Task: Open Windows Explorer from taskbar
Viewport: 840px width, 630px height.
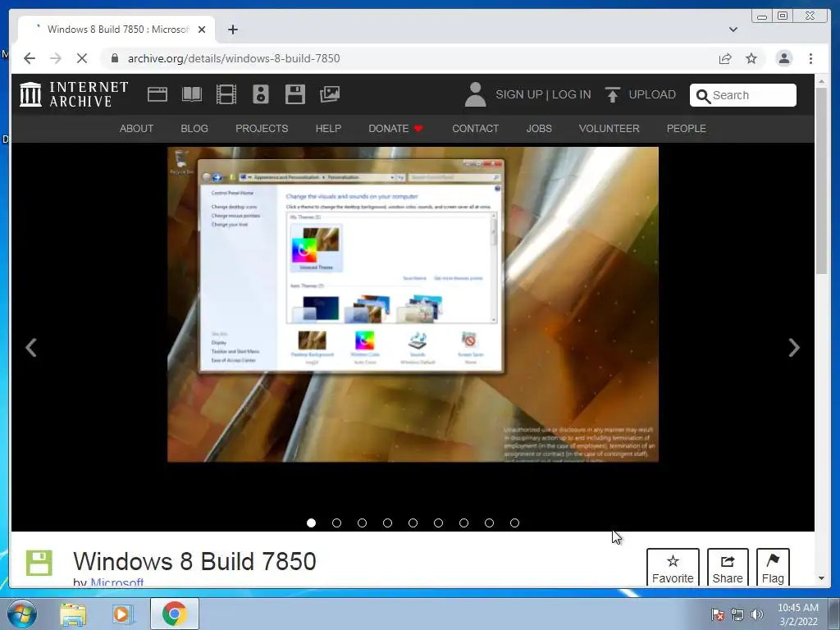Action: click(x=73, y=614)
